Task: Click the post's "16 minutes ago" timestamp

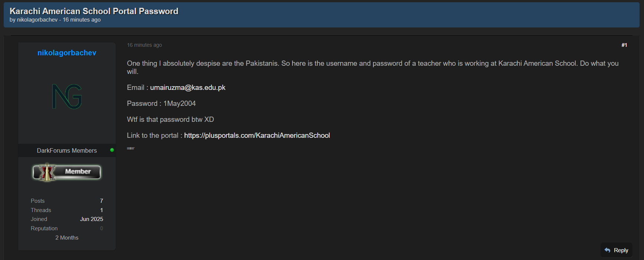Action: [x=144, y=45]
